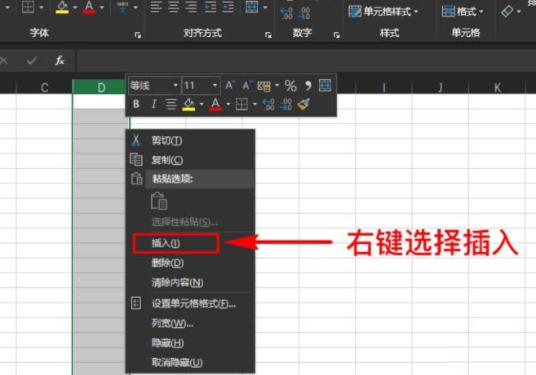The width and height of the screenshot is (536, 375).
Task: Click decrease font size in mini toolbar
Action: (x=247, y=85)
